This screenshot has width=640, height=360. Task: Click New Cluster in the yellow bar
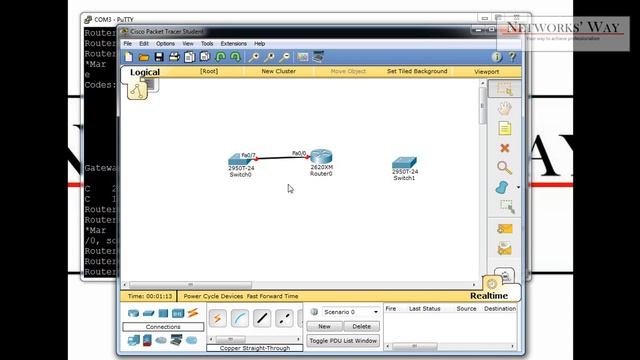278,71
